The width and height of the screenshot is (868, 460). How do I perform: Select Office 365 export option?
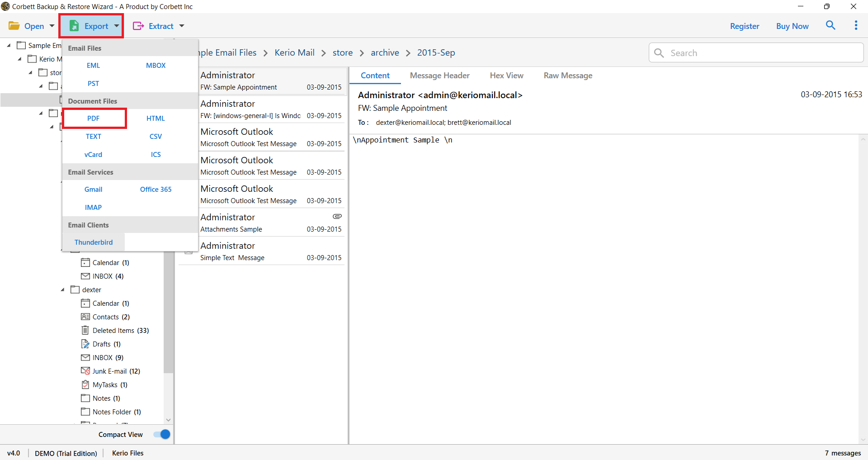click(x=156, y=189)
